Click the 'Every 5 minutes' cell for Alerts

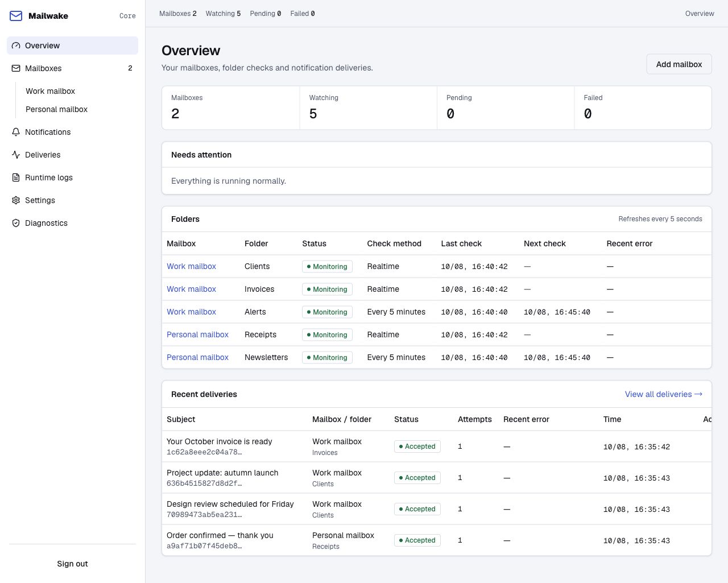tap(396, 312)
